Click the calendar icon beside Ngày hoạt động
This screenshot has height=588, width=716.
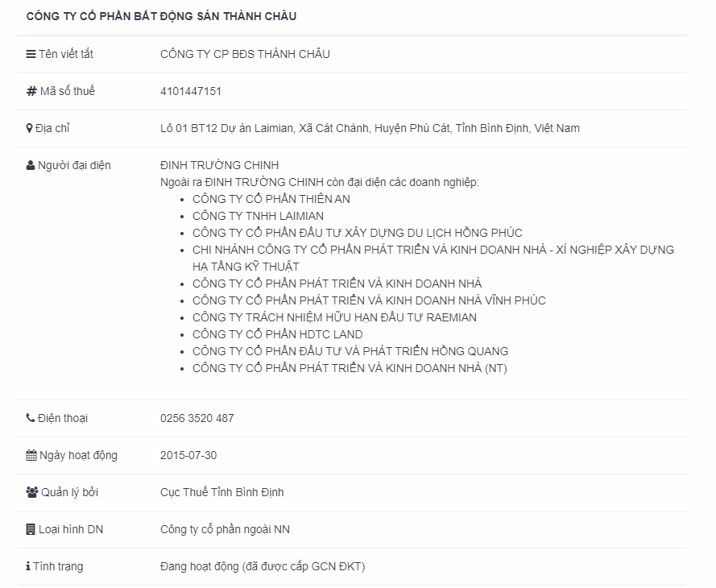(x=31, y=455)
